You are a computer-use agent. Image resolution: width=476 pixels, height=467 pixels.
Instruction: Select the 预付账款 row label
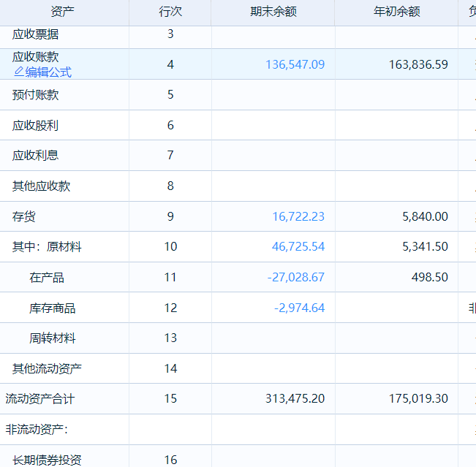(36, 94)
